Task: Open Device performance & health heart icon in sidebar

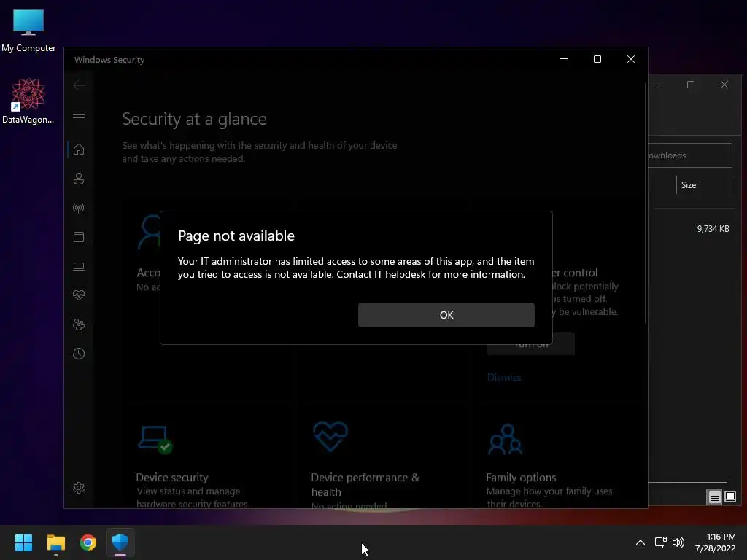Action: click(x=79, y=295)
